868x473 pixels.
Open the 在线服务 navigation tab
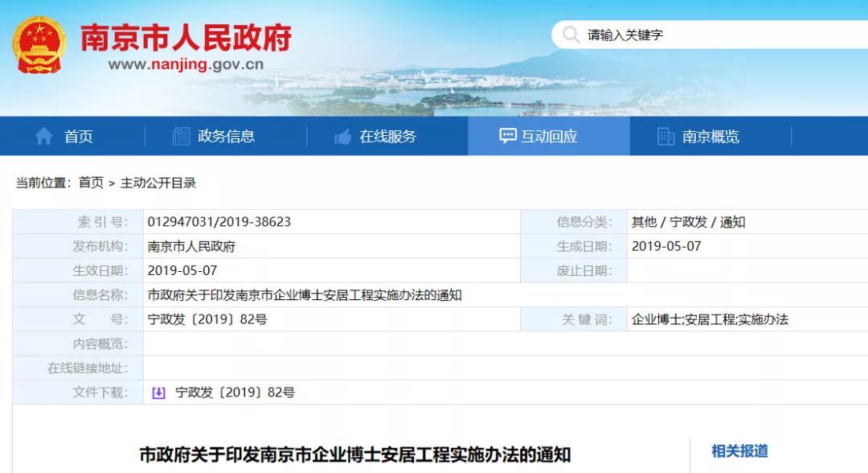[x=387, y=136]
